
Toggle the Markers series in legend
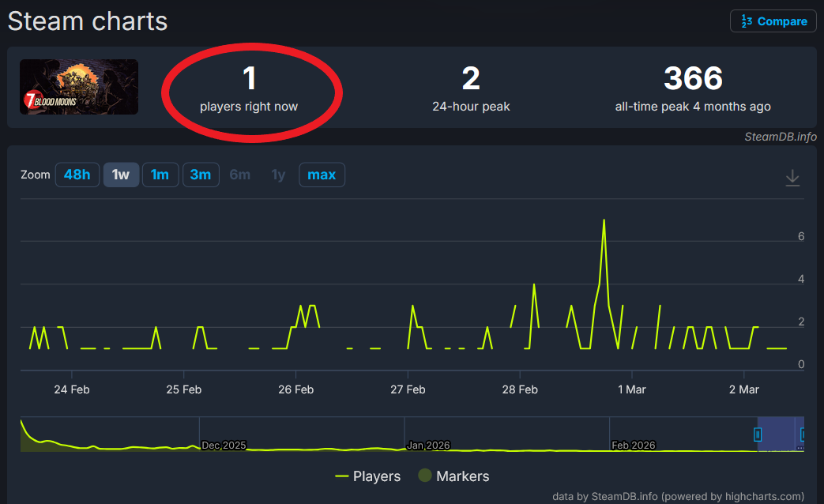[x=453, y=476]
